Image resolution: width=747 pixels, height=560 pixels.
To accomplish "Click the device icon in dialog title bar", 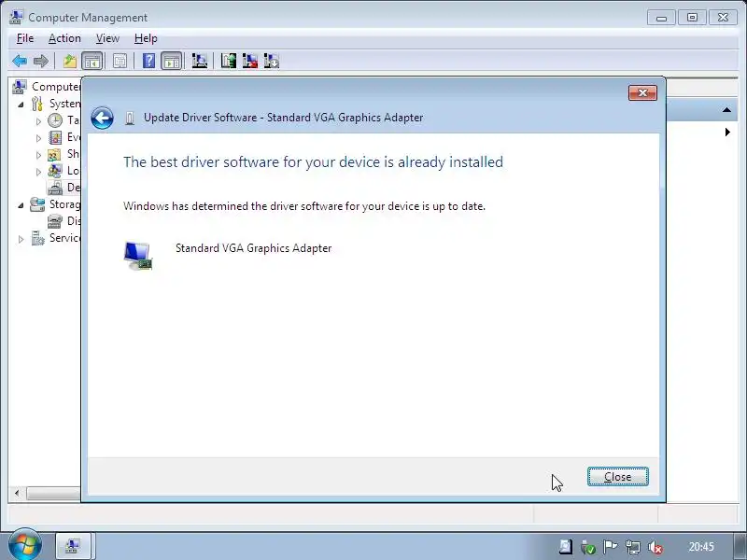I will click(x=130, y=118).
